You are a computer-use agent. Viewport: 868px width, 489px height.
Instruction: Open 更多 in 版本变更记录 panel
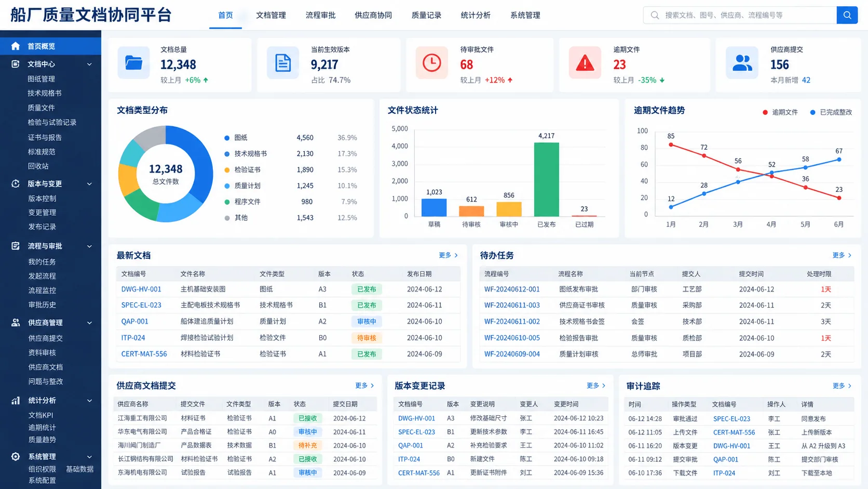coord(596,386)
